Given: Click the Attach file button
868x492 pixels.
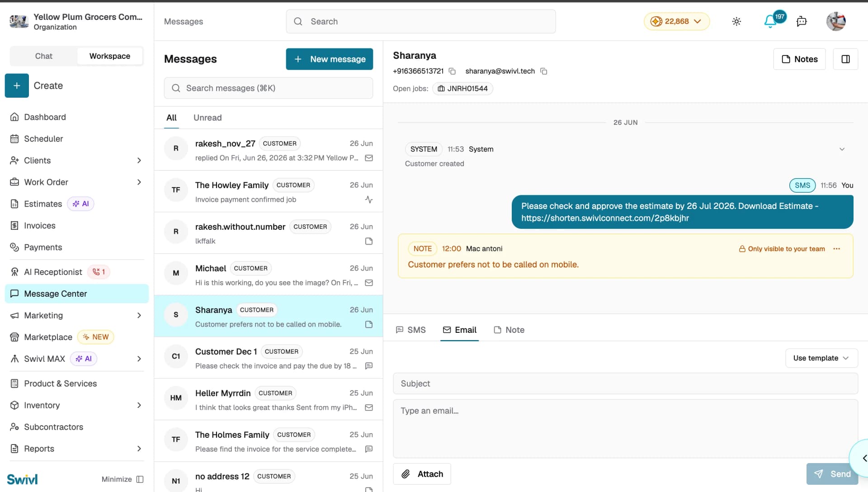Looking at the screenshot, I should tap(422, 474).
